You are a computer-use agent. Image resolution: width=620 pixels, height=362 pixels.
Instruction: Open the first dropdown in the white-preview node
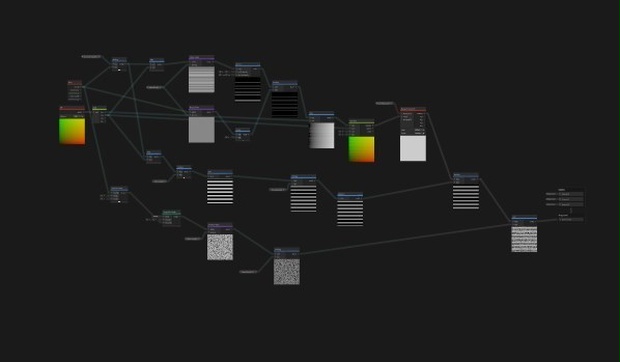pos(420,130)
